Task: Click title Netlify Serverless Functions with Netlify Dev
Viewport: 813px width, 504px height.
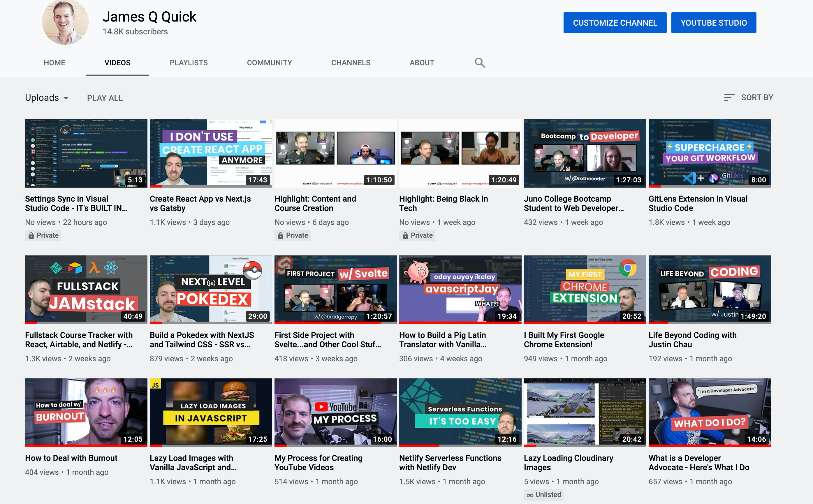Action: pyautogui.click(x=450, y=463)
